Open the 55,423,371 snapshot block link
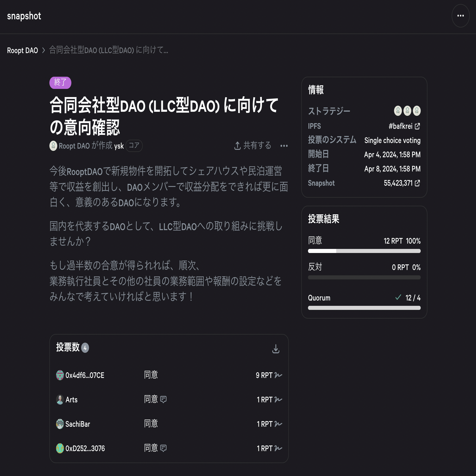The width and height of the screenshot is (476, 476). (x=402, y=183)
